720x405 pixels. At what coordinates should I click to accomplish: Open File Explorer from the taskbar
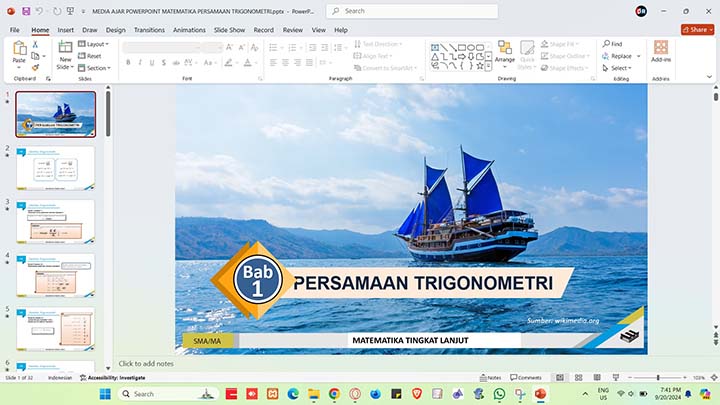314,394
